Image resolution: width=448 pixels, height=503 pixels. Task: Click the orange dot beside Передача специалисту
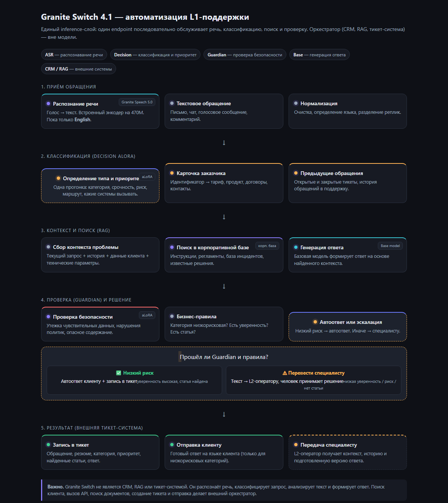296,445
